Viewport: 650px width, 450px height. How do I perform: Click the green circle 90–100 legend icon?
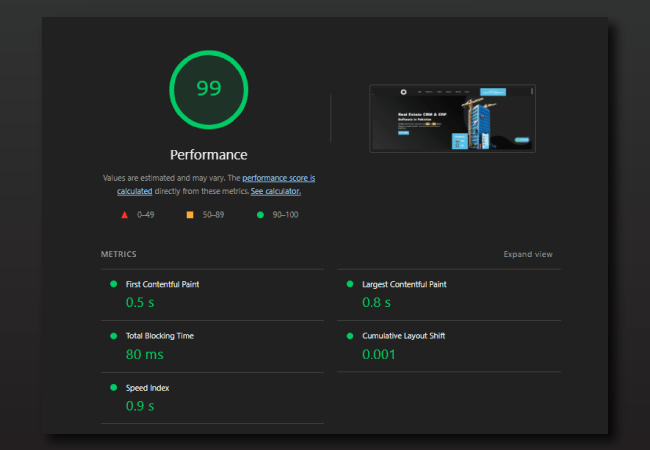coord(260,214)
